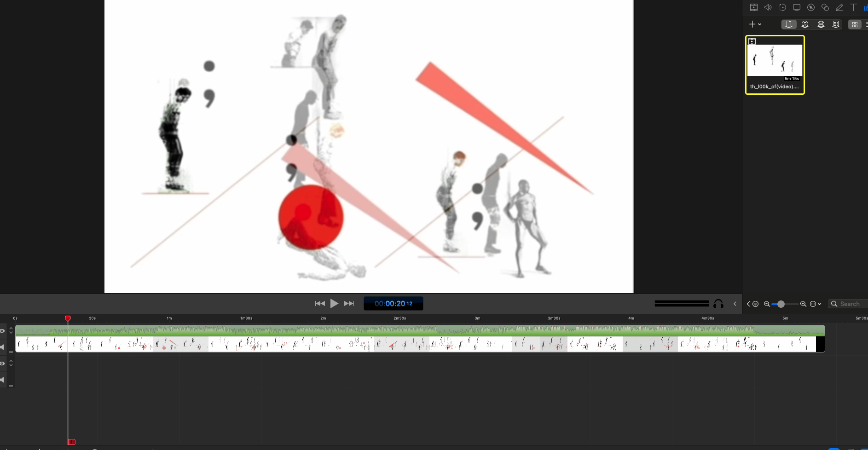This screenshot has height=450, width=868.
Task: Open the Text properties tab
Action: [854, 7]
